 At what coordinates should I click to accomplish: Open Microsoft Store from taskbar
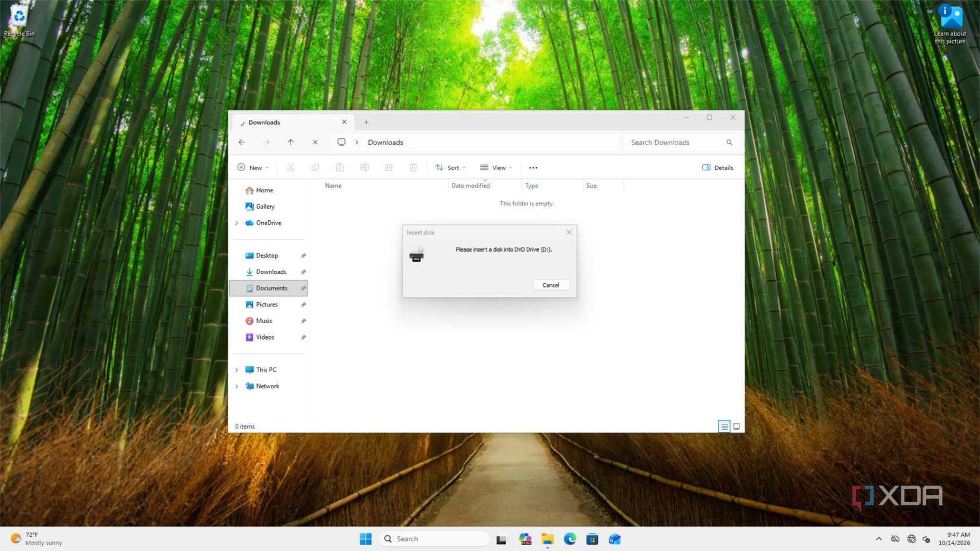click(592, 539)
